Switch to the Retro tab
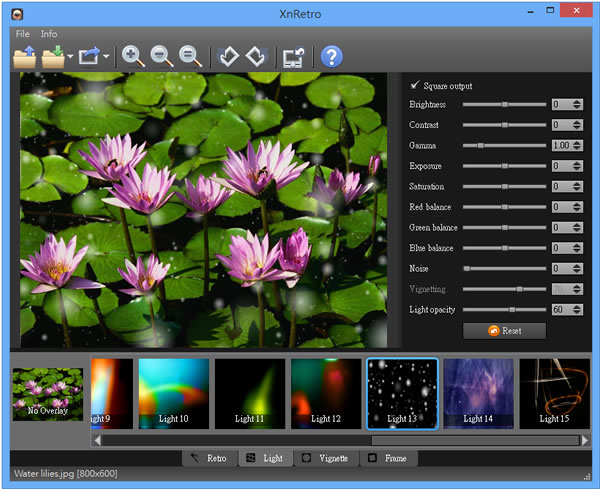This screenshot has height=489, width=600. coord(209,458)
